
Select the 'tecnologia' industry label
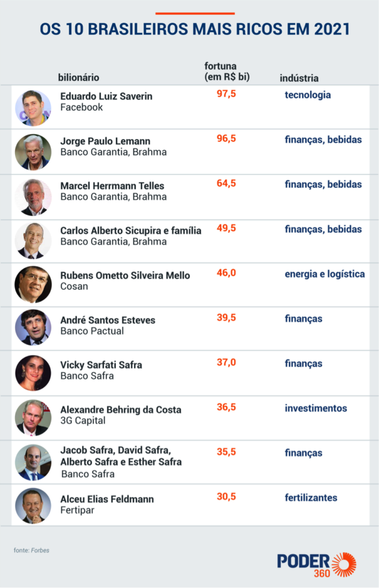308,95
